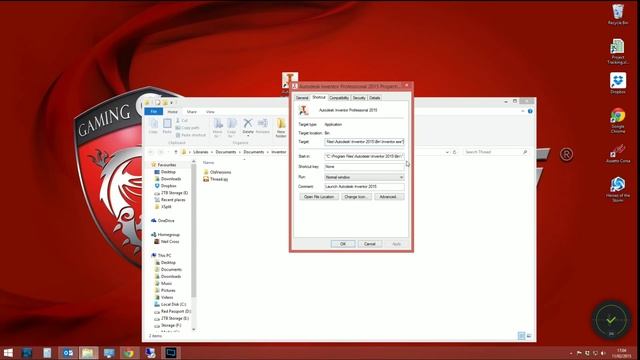Click the Back arrow in Explorer
Viewport: 640px width, 360px height.
tap(151, 152)
